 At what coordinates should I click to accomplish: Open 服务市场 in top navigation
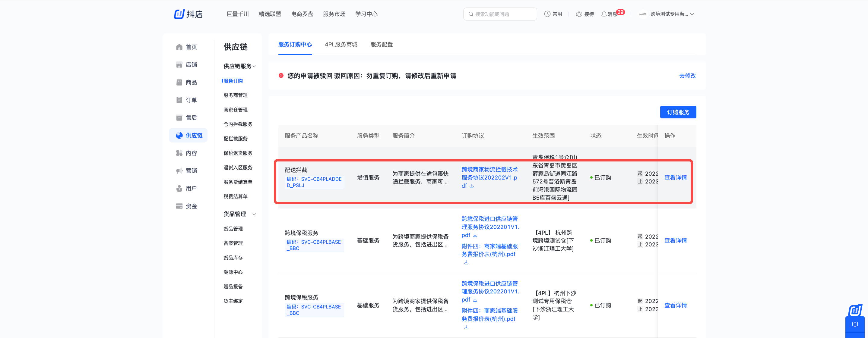click(334, 14)
